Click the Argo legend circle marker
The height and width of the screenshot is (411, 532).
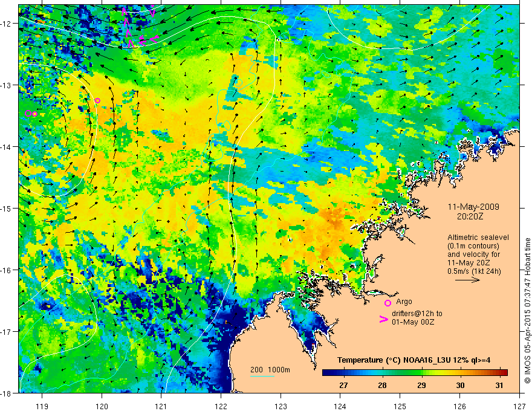click(x=388, y=303)
